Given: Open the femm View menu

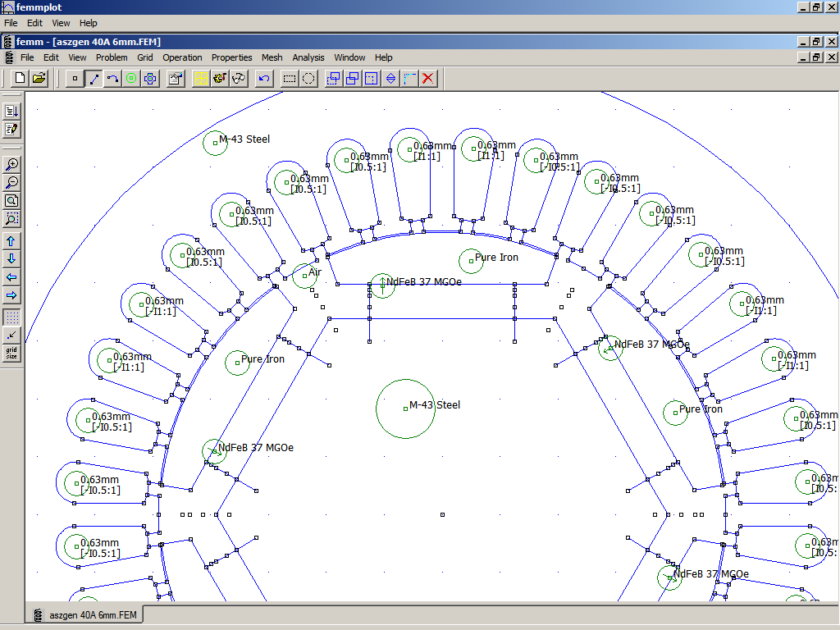Looking at the screenshot, I should (x=77, y=57).
